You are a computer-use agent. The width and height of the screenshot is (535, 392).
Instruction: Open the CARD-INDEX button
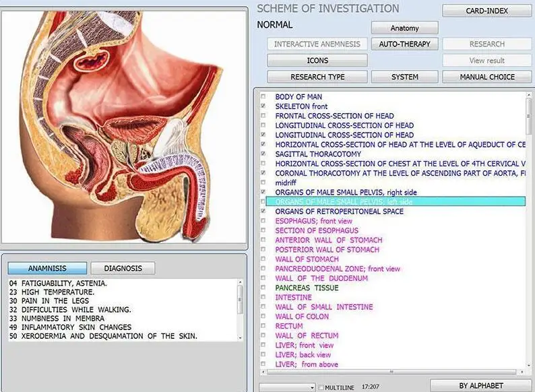point(486,11)
